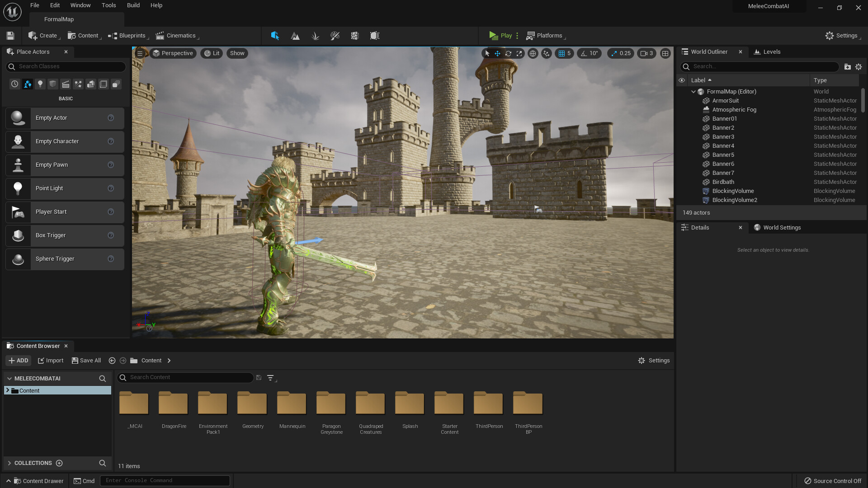Switch to the Move transform tool
Image resolution: width=868 pixels, height=488 pixels.
pyautogui.click(x=497, y=53)
